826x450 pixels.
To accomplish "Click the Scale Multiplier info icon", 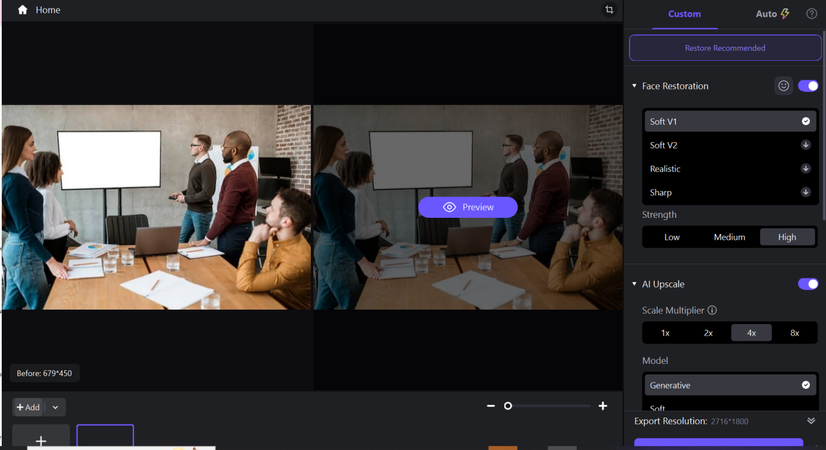I will point(712,310).
